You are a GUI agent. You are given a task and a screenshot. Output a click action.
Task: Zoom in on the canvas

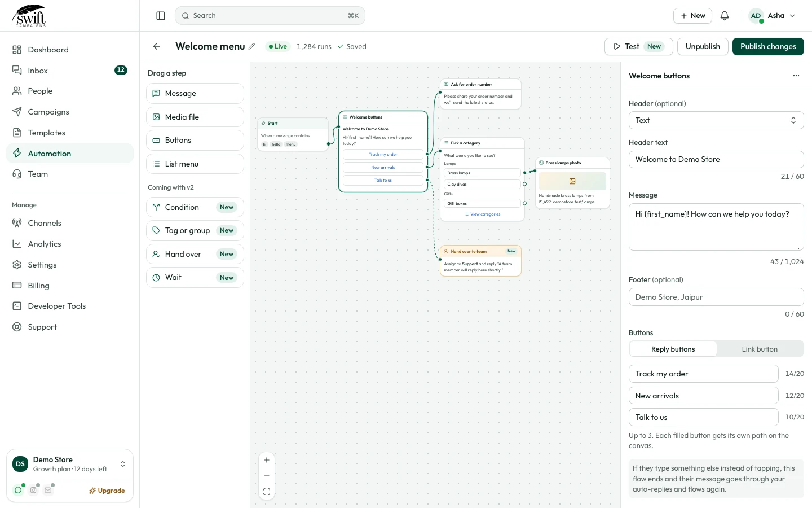[267, 460]
